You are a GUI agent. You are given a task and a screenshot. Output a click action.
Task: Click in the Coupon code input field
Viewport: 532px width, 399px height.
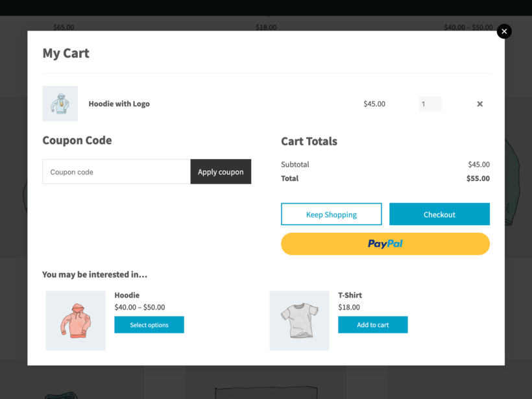115,171
